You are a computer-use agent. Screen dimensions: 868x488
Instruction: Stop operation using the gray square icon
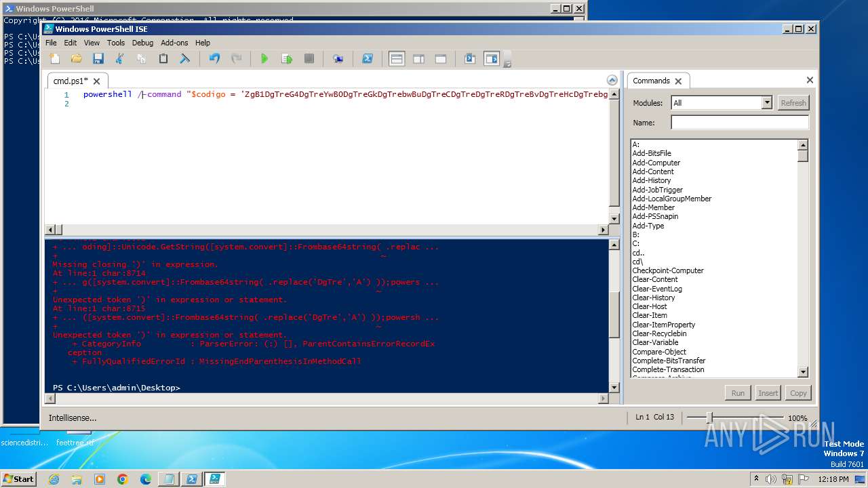click(x=309, y=59)
